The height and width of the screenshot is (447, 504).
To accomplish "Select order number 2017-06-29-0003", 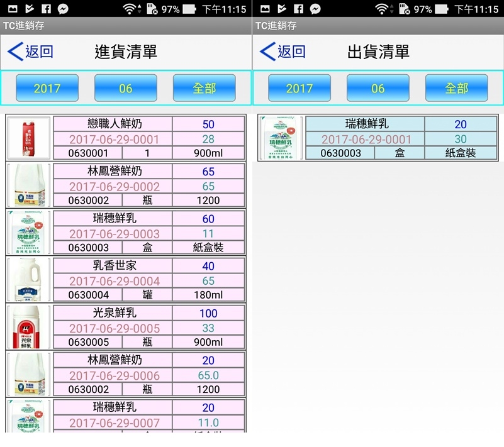I will click(114, 234).
